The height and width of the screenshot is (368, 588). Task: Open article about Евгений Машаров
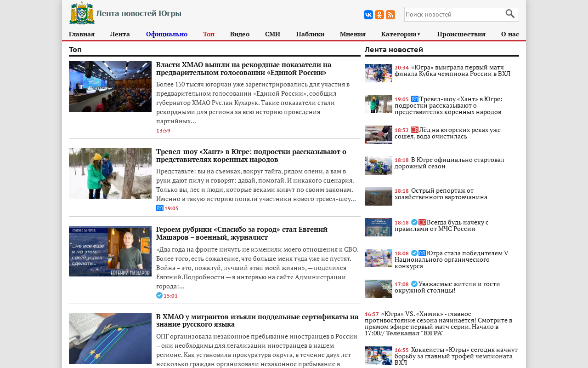[x=242, y=233]
